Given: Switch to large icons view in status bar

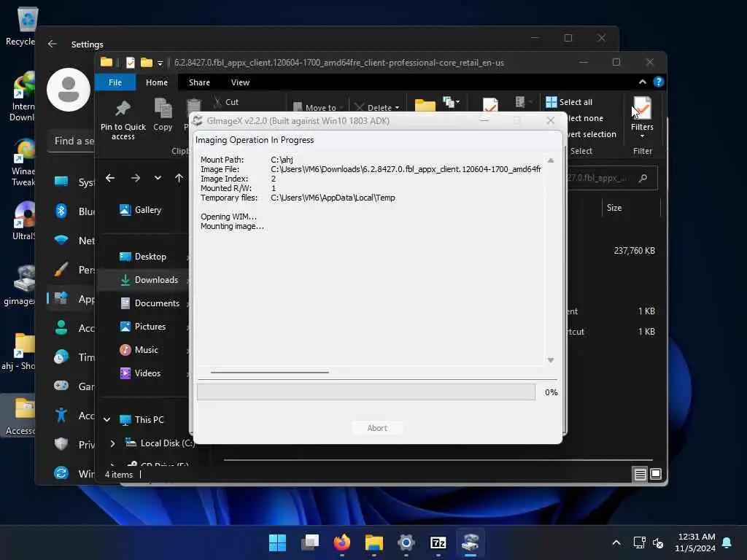Looking at the screenshot, I should (656, 474).
